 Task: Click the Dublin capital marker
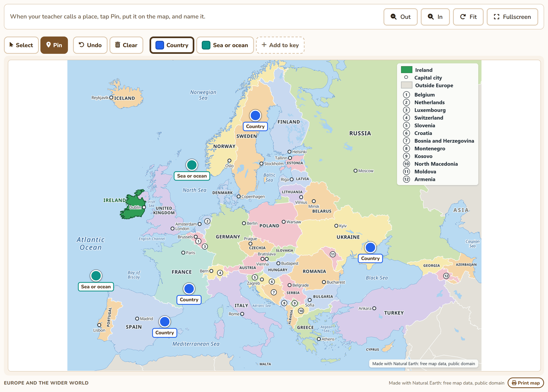coord(144,207)
